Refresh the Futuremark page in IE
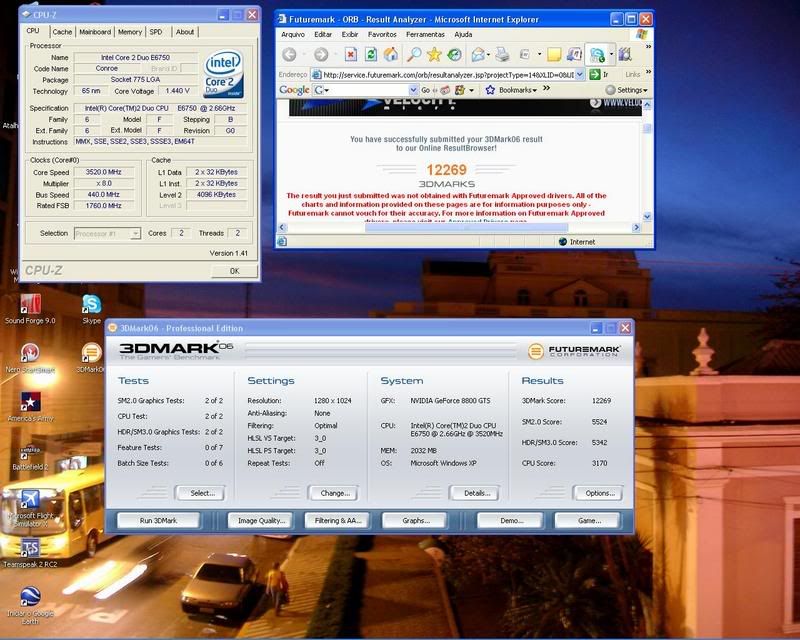The width and height of the screenshot is (800, 640). pyautogui.click(x=371, y=55)
